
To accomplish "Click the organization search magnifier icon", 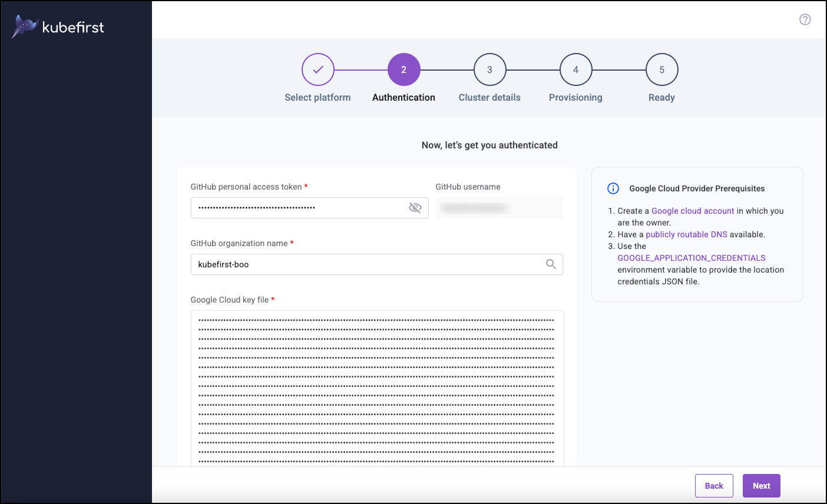I will [551, 264].
